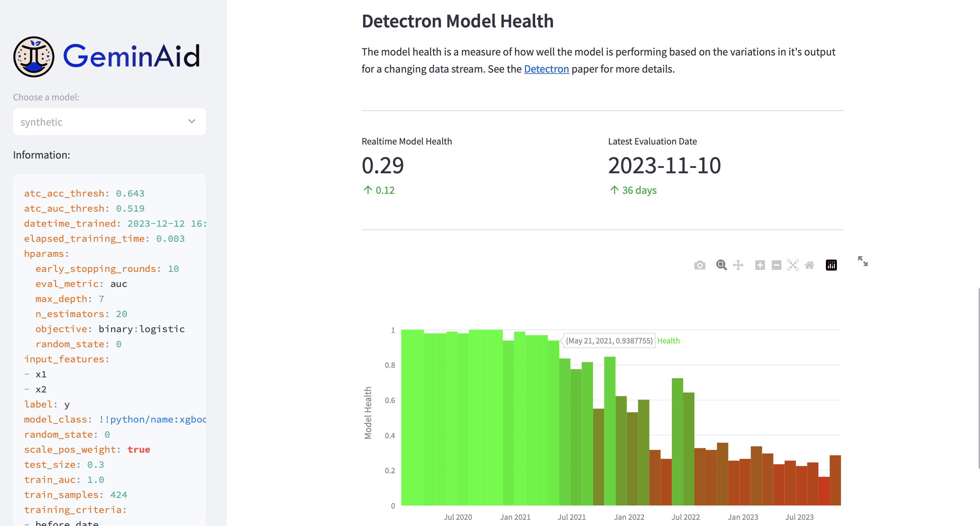Click Zoom in plus icon
Image resolution: width=980 pixels, height=526 pixels.
760,265
